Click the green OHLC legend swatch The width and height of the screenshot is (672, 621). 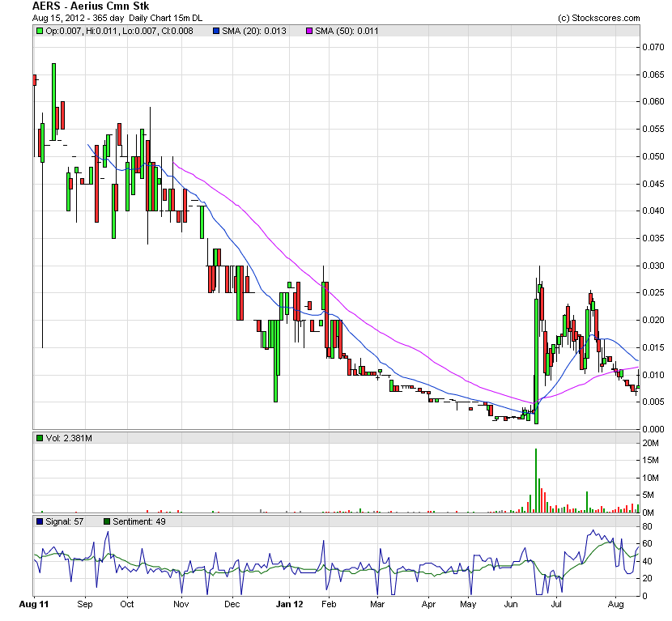[40, 31]
